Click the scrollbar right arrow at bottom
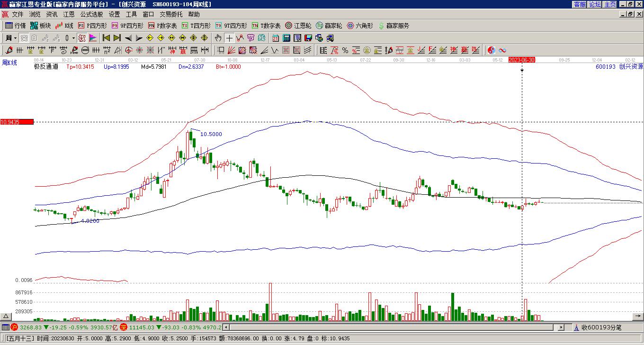This screenshot has width=644, height=345. (561, 327)
